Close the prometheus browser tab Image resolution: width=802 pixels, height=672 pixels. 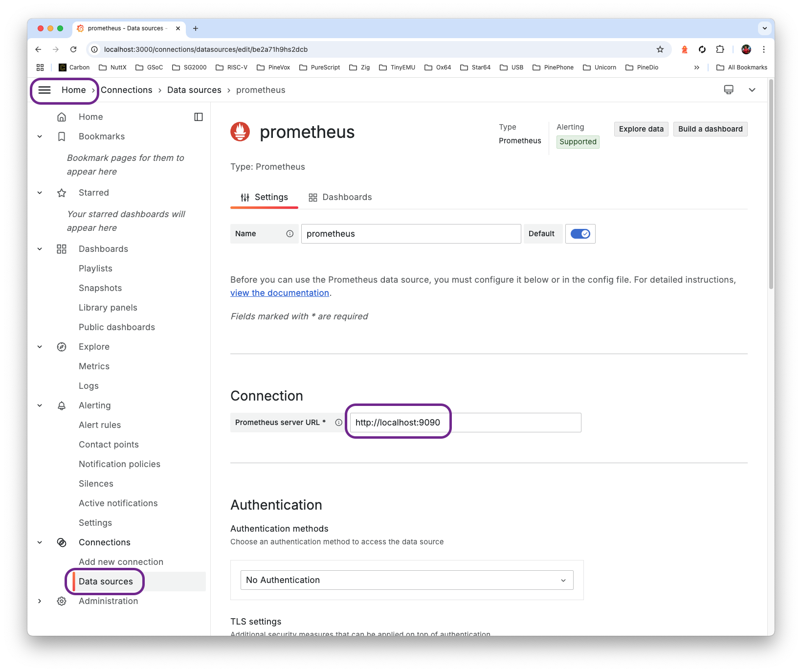point(178,28)
